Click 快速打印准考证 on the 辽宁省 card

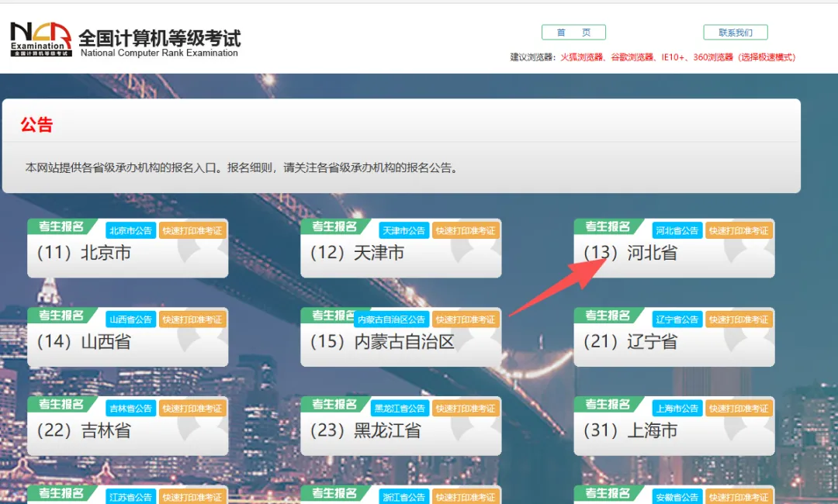pyautogui.click(x=739, y=319)
